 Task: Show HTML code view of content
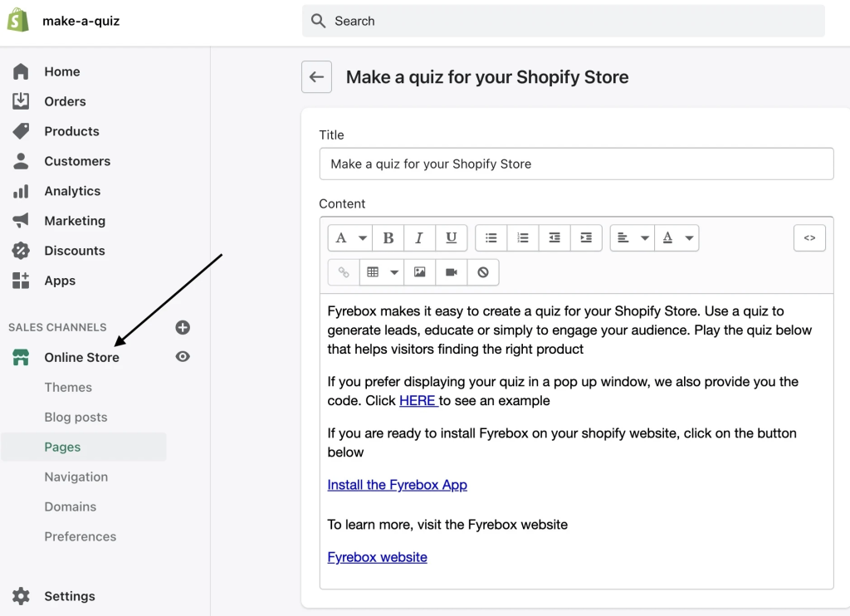pyautogui.click(x=809, y=238)
